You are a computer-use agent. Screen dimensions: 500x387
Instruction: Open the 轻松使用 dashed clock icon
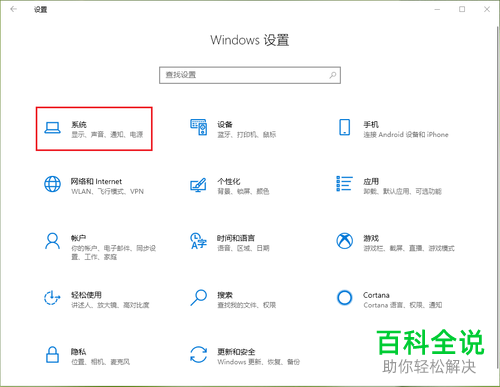tap(52, 298)
